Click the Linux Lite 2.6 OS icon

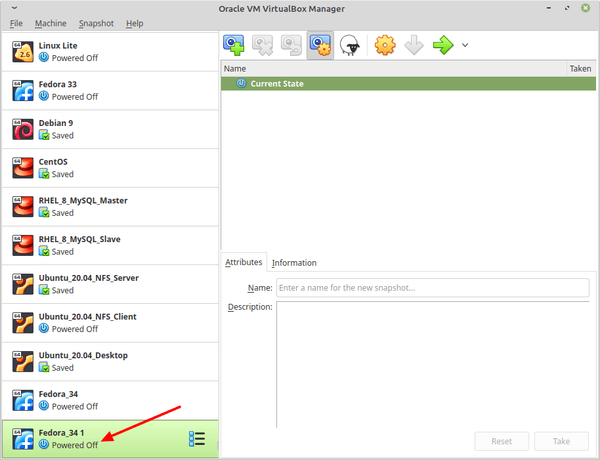(23, 52)
